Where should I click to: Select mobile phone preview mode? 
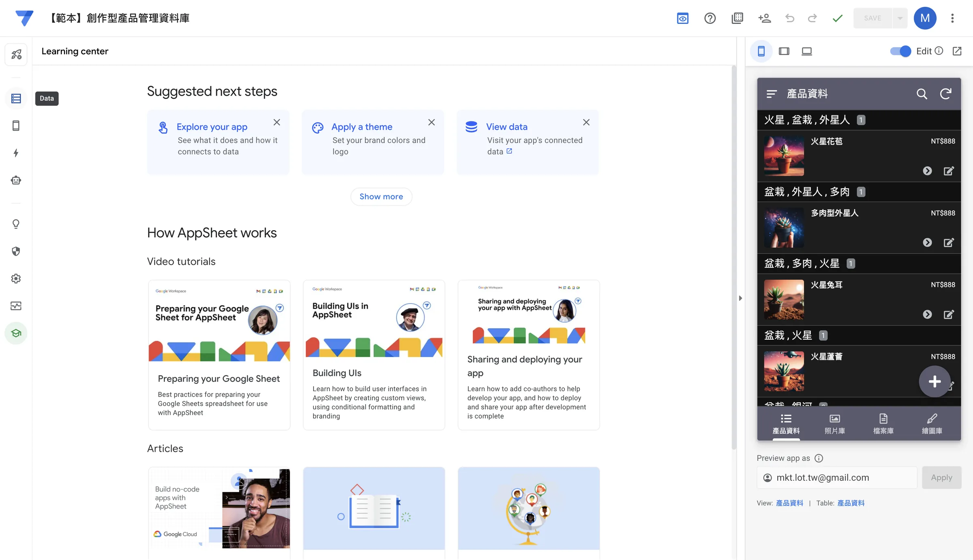(x=761, y=51)
